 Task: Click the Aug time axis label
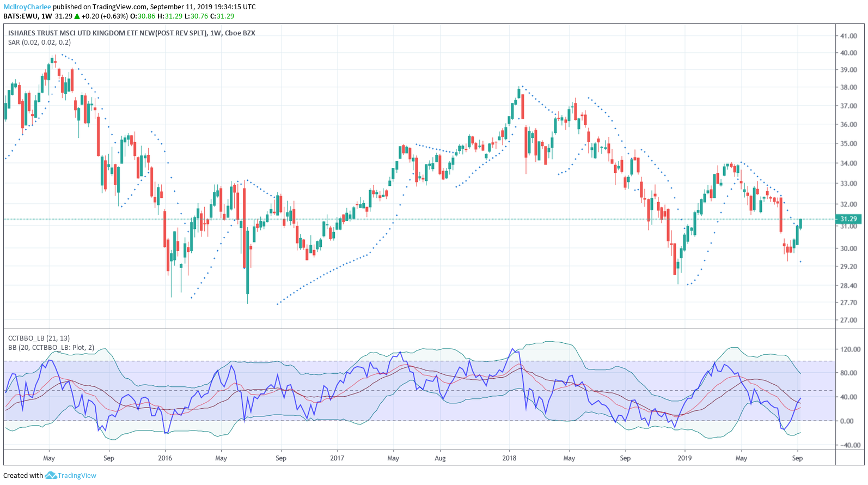(440, 458)
